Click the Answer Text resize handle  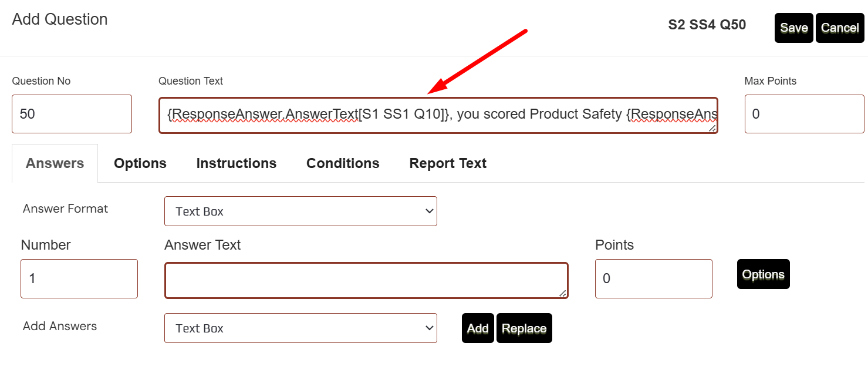tap(563, 293)
